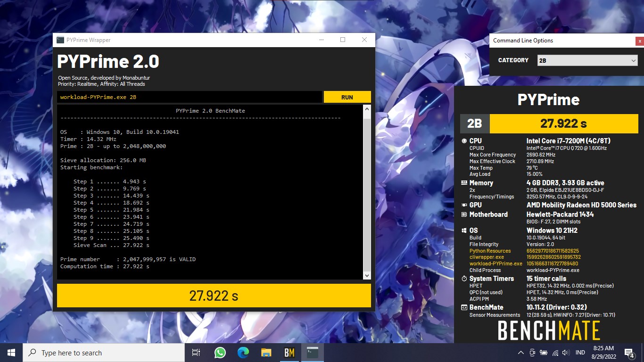
Task: Click the CPU chip icon in the BenchMate panel
Action: [x=464, y=141]
